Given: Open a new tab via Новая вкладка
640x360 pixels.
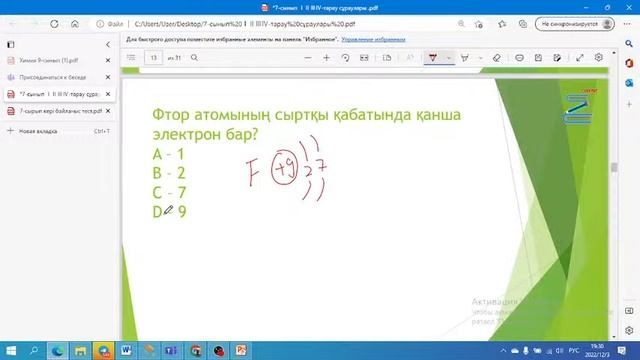Looking at the screenshot, I should (59, 131).
